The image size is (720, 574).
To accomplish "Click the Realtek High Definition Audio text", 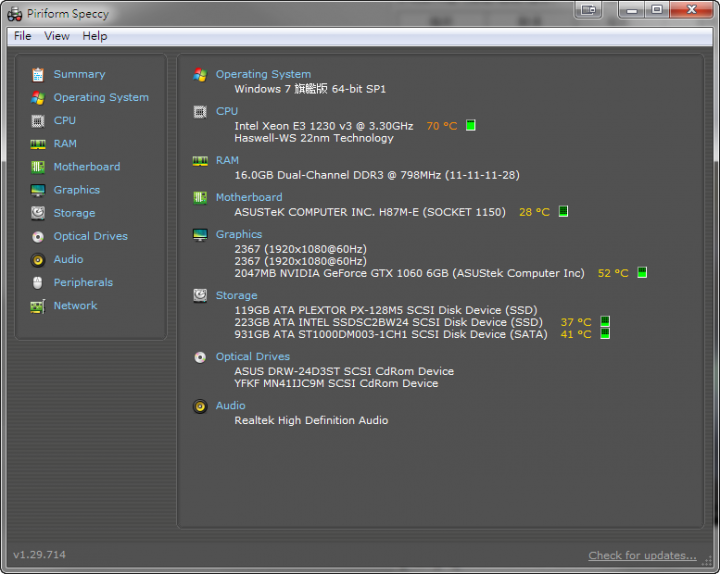I will pos(311,421).
